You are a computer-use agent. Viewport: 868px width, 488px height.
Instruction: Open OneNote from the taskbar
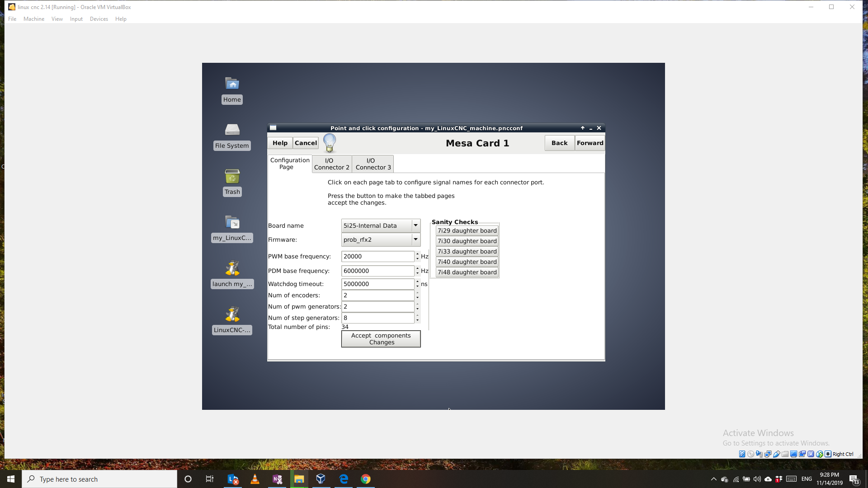coord(277,479)
